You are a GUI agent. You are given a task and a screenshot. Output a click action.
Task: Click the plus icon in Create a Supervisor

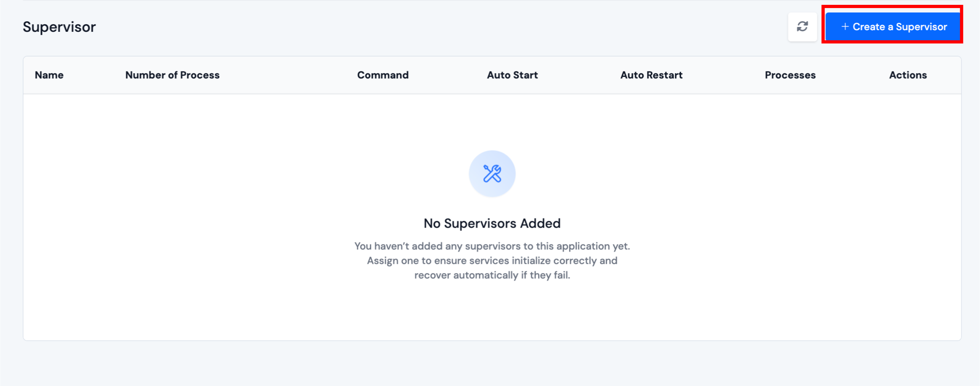(845, 27)
